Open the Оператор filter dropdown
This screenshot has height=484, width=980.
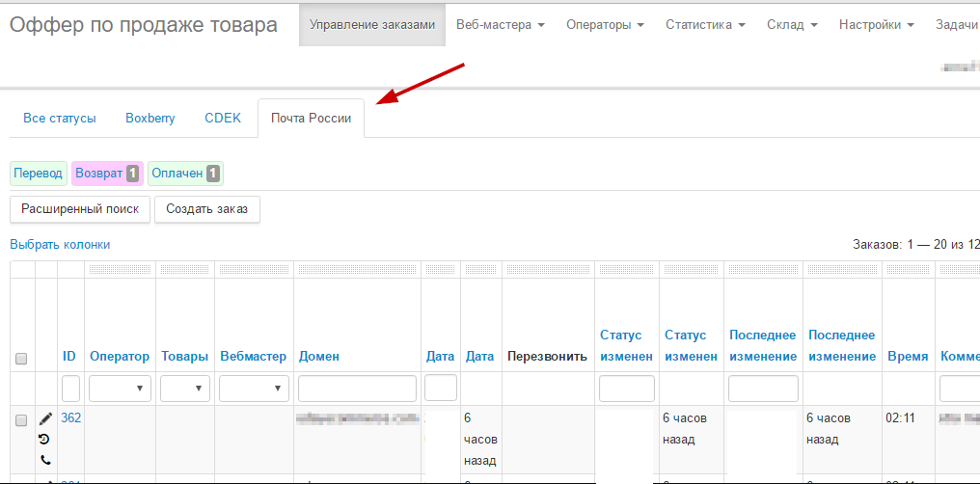120,389
